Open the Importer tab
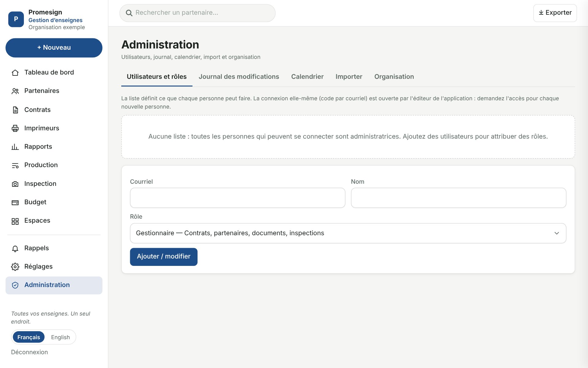Viewport: 588px width, 368px height. point(349,77)
